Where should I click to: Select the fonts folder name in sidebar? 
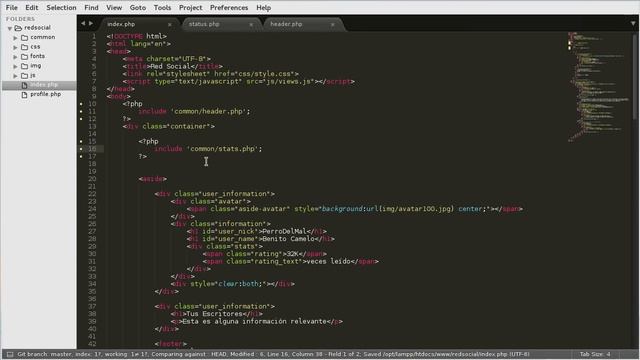[38, 56]
